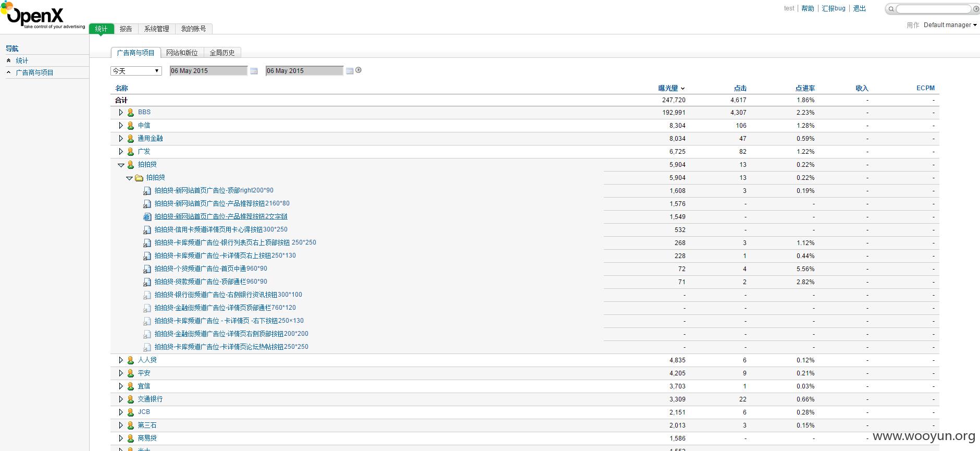The width and height of the screenshot is (980, 451).
Task: Select the 广告商与项目 sub-tab
Action: (135, 53)
